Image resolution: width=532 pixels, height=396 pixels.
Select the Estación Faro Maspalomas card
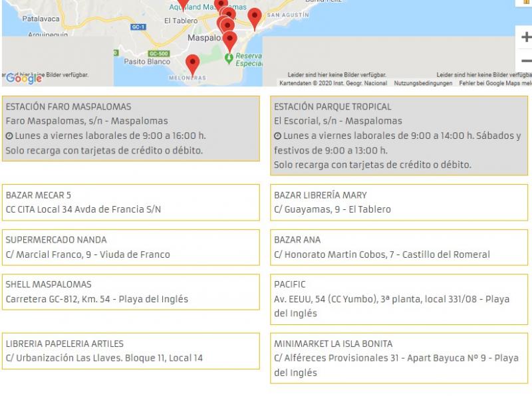pyautogui.click(x=130, y=128)
